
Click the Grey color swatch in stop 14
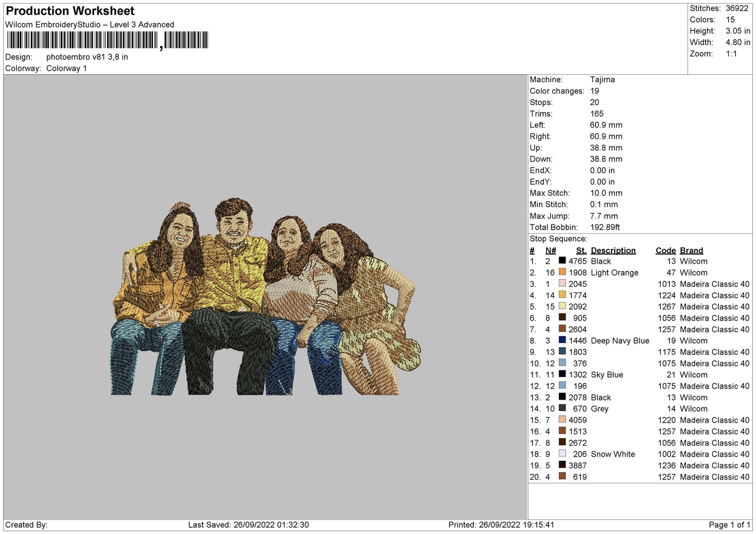point(562,408)
